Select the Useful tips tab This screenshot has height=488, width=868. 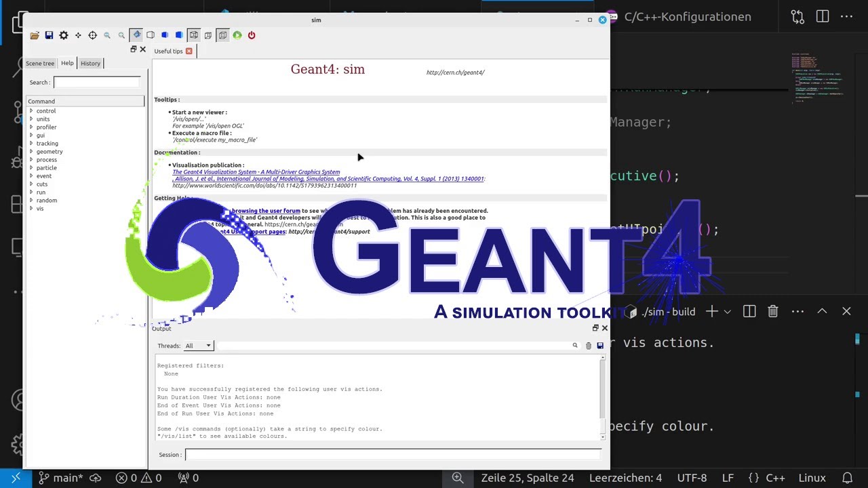coord(168,51)
